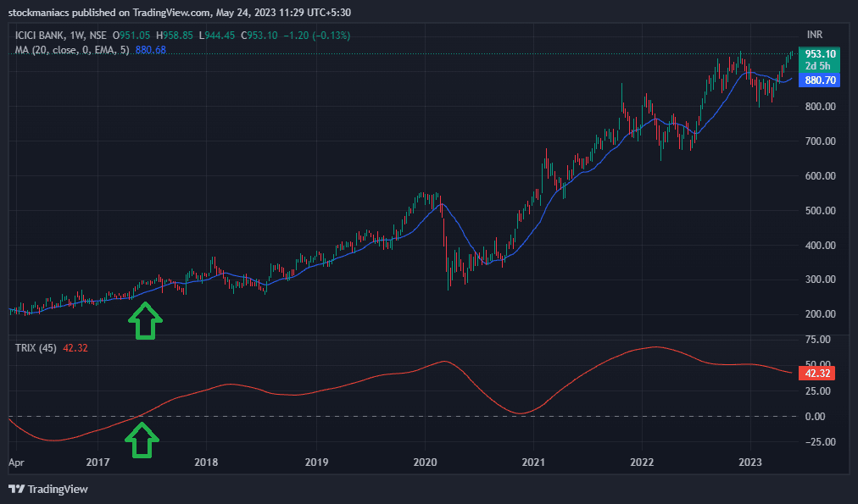Image resolution: width=858 pixels, height=504 pixels.
Task: Click the 2023 label on time axis
Action: (x=750, y=462)
